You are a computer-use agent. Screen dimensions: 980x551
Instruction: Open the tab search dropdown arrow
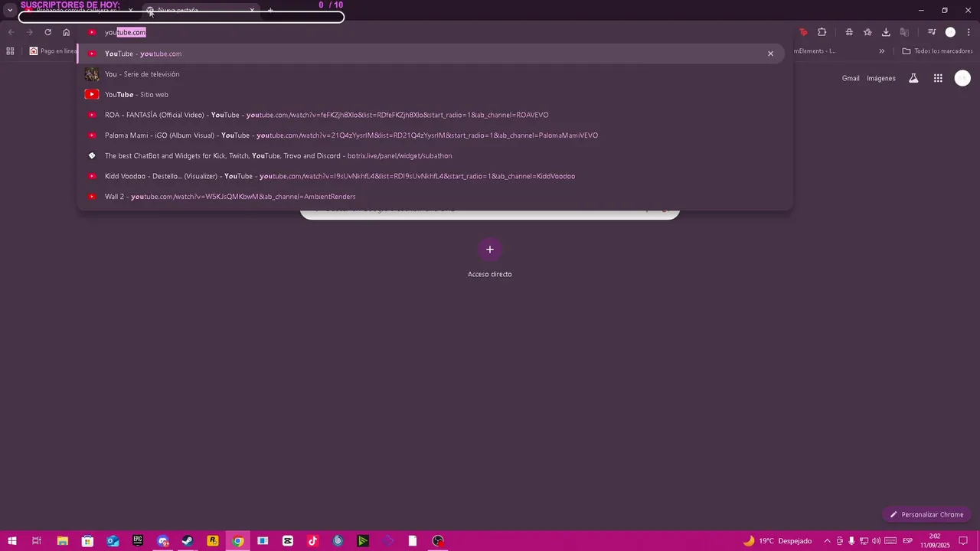[x=9, y=11]
